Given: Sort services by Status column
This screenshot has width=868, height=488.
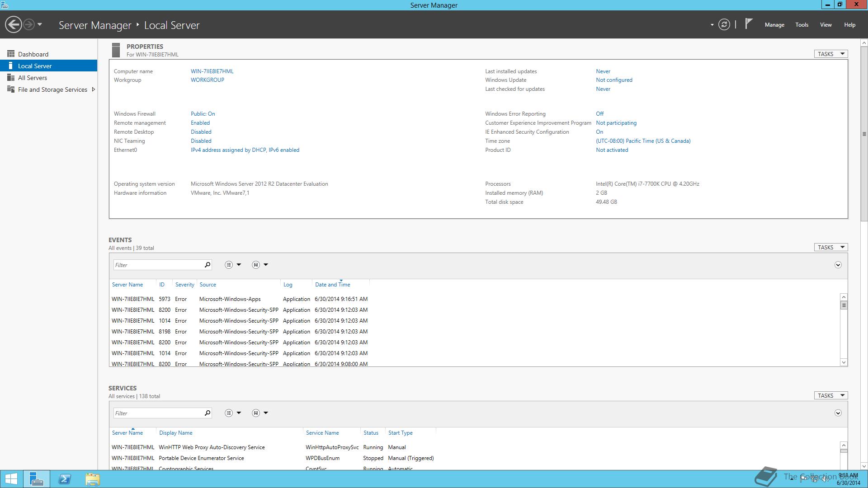Looking at the screenshot, I should (x=371, y=433).
